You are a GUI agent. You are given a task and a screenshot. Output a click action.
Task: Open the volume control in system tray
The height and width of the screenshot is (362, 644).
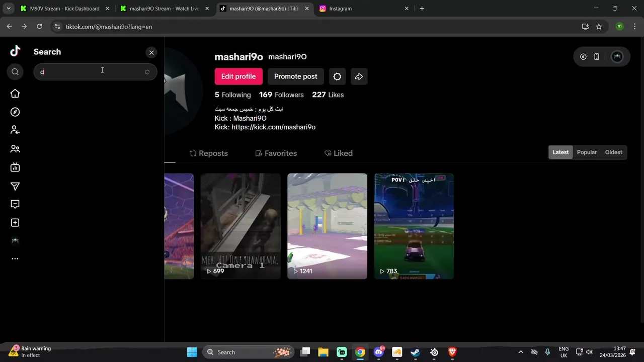click(589, 352)
